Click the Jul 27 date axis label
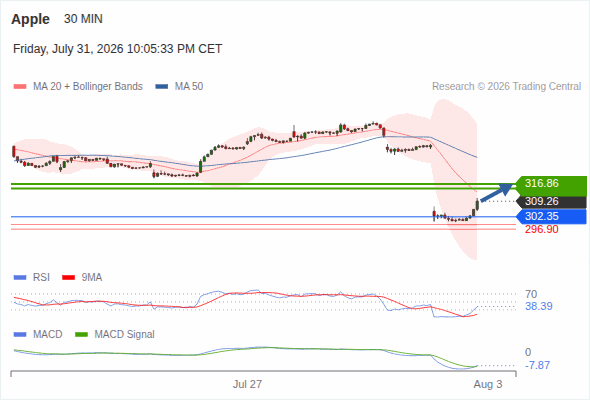 pos(247,384)
